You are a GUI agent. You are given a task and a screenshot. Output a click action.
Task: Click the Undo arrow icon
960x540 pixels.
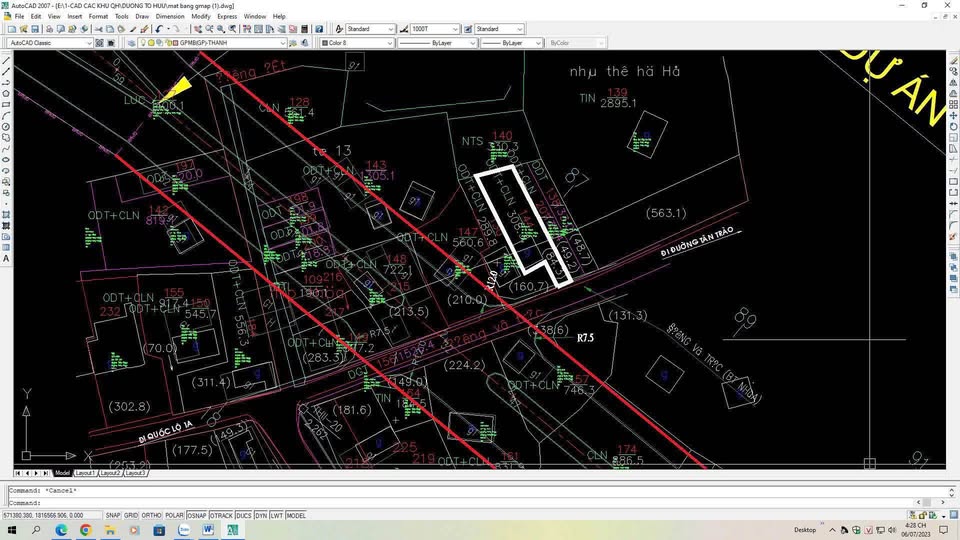159,29
